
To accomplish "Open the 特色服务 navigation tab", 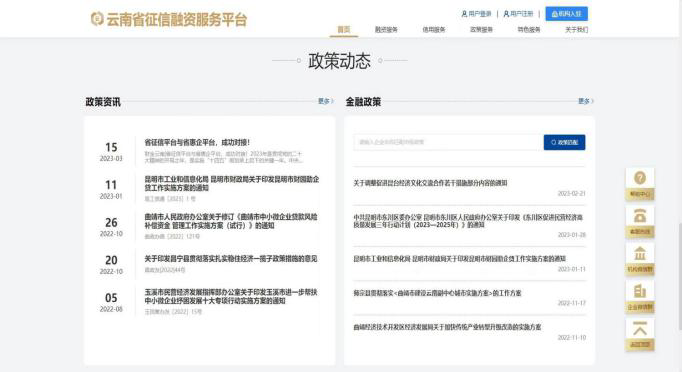I will 529,30.
